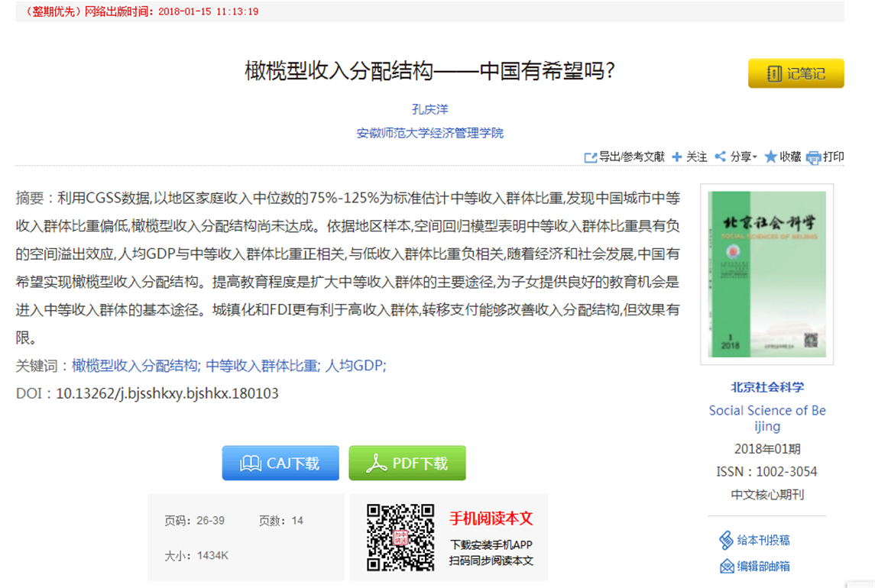Click the submit manuscript quill icon
Image resolution: width=875 pixels, height=588 pixels.
click(726, 541)
